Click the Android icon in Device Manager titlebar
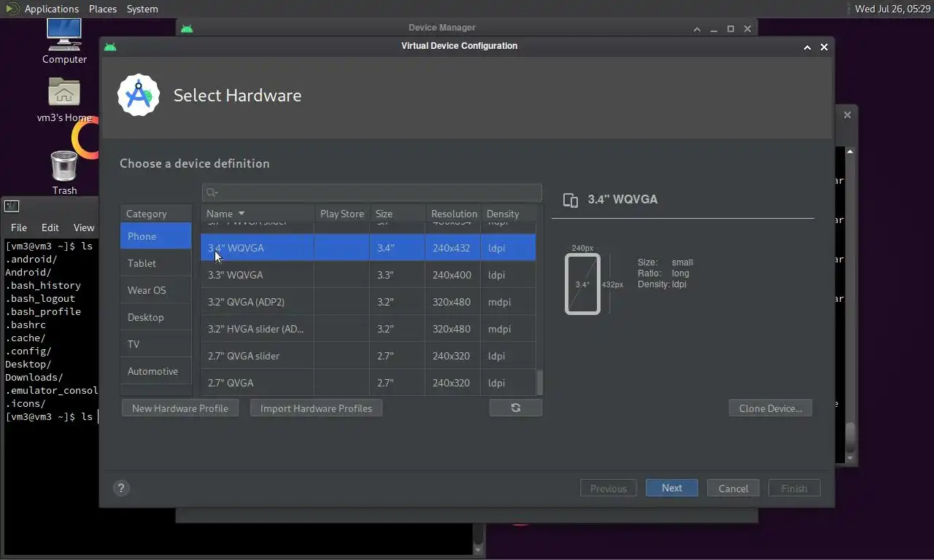934x560 pixels. (187, 28)
